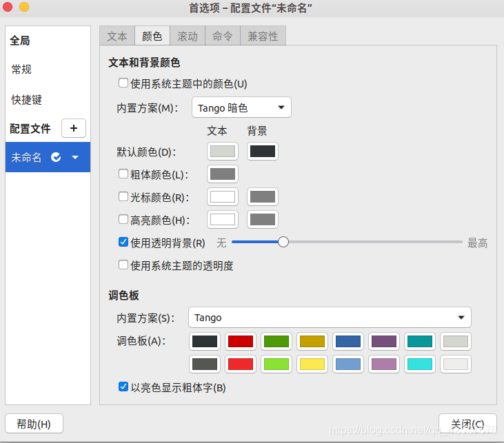Pick the dark red palette swatch
The width and height of the screenshot is (504, 443).
point(241,341)
